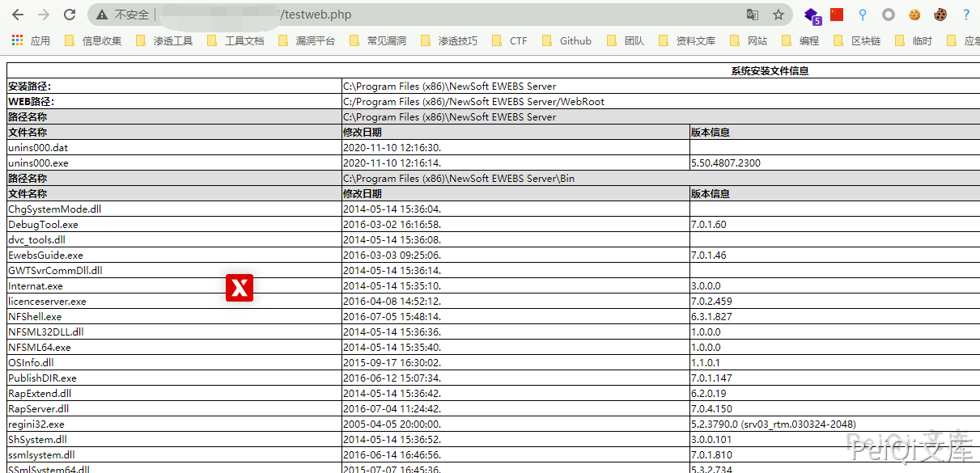The height and width of the screenshot is (473, 980).
Task: Click the gray ring extension icon
Action: 889,15
